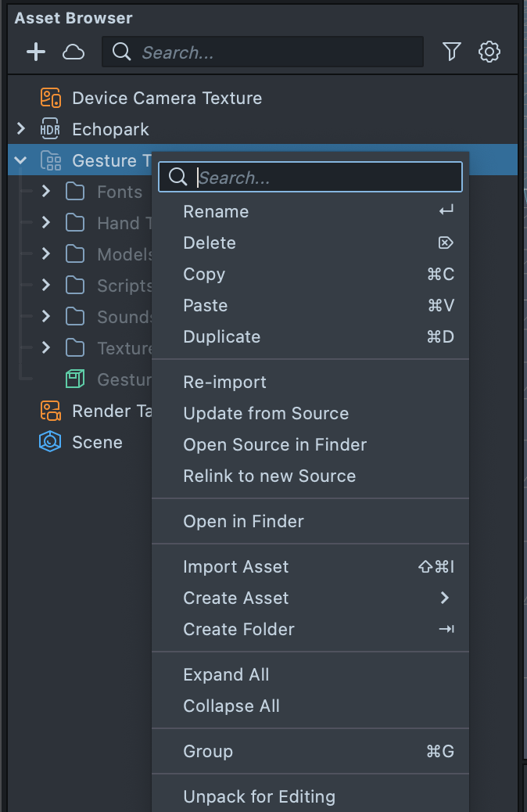Expand the Echopark asset
Viewport: 527px width, 812px height.
pyautogui.click(x=21, y=128)
